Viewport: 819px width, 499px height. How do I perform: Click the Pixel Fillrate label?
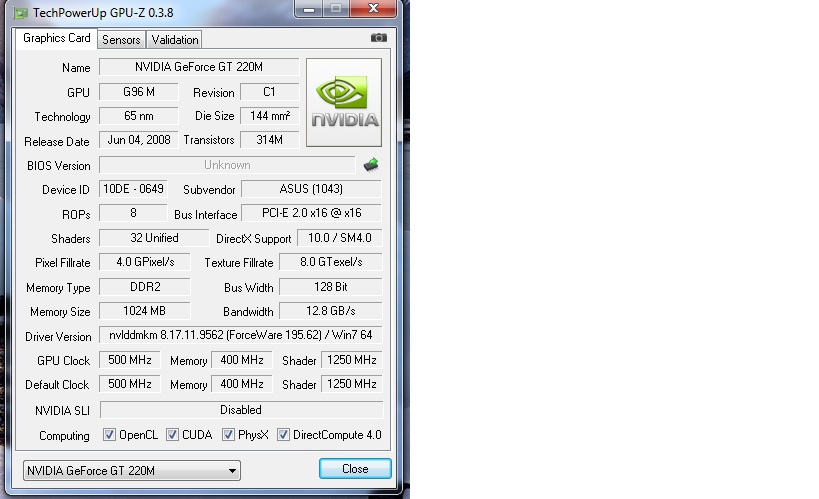point(63,263)
